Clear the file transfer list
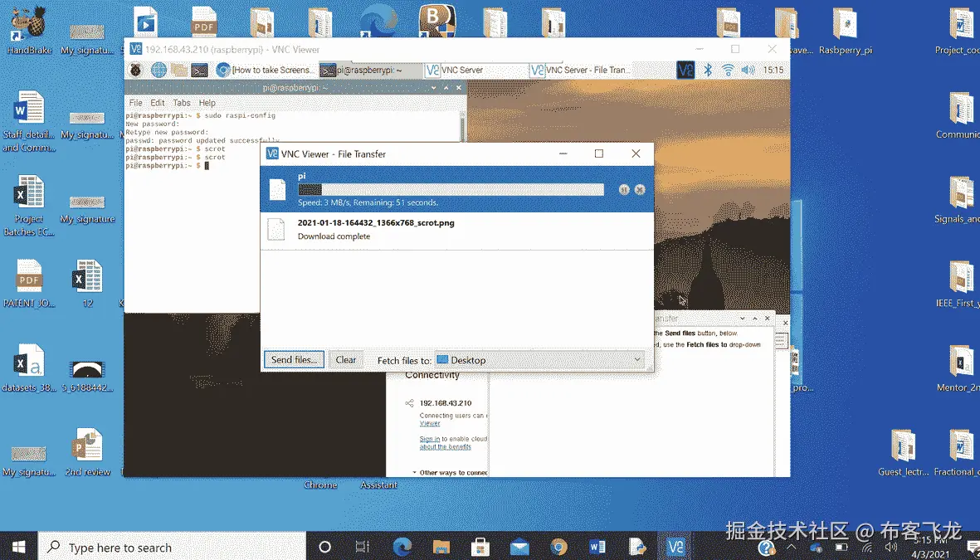The image size is (980, 560). pos(346,359)
